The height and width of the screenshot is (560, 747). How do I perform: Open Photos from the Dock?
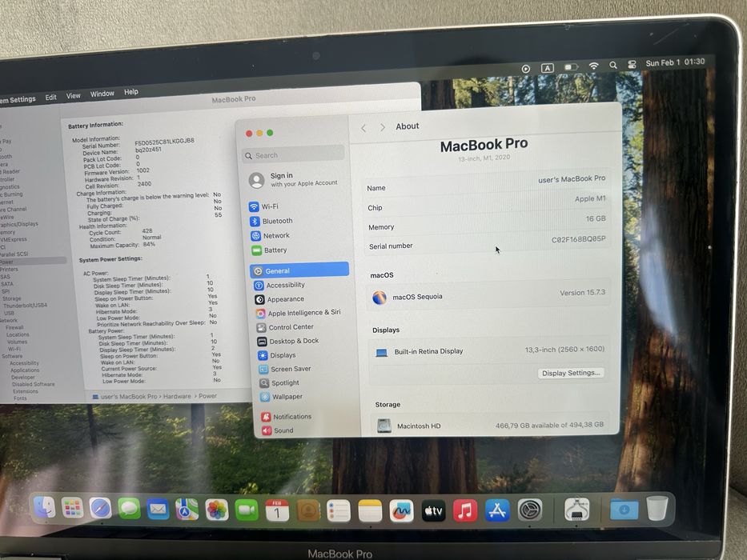coord(217,510)
